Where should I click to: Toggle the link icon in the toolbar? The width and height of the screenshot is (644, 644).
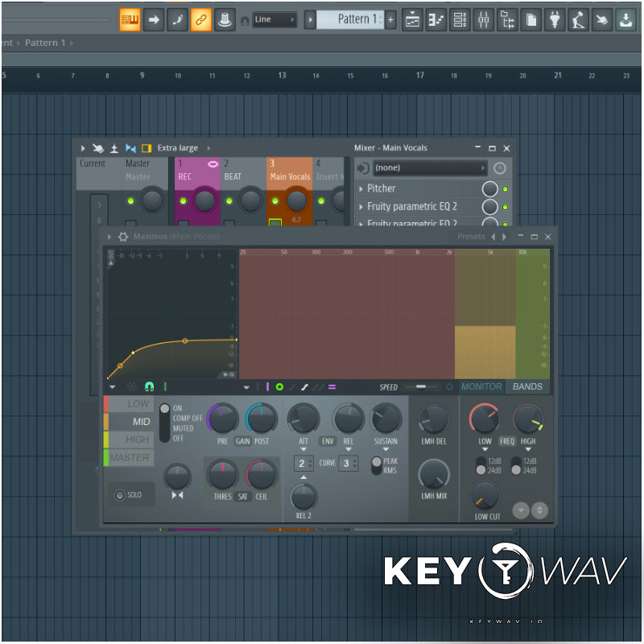pyautogui.click(x=201, y=19)
